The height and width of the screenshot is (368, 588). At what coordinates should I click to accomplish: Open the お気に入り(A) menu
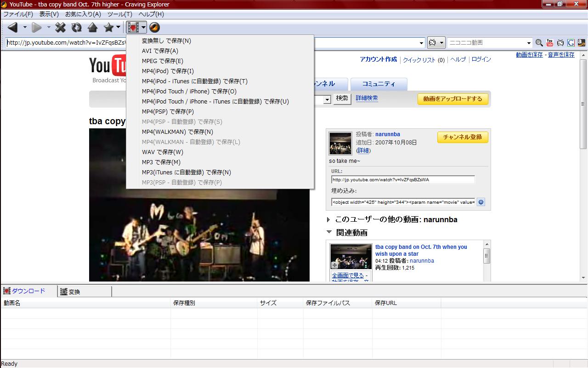[83, 14]
